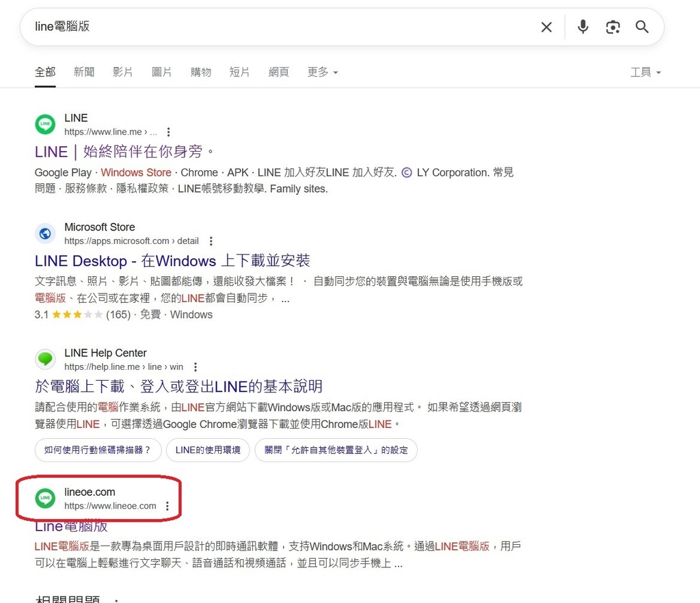Image resolution: width=700 pixels, height=603 pixels.
Task: Open the three-dot menu for the Microsoft Store result
Action: [x=211, y=241]
